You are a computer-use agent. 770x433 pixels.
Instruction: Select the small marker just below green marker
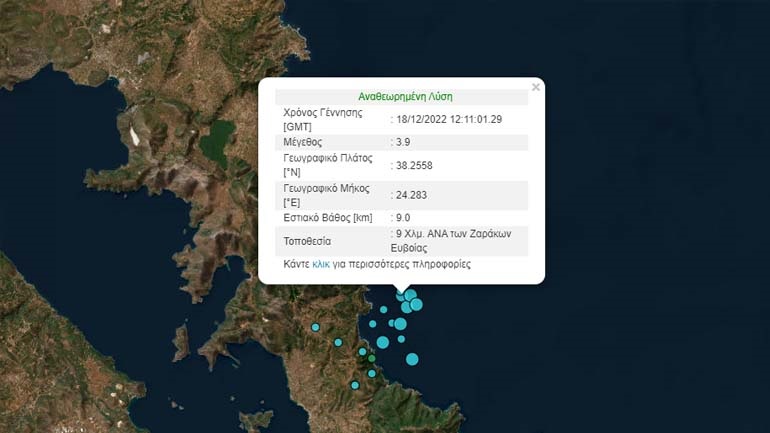click(372, 374)
